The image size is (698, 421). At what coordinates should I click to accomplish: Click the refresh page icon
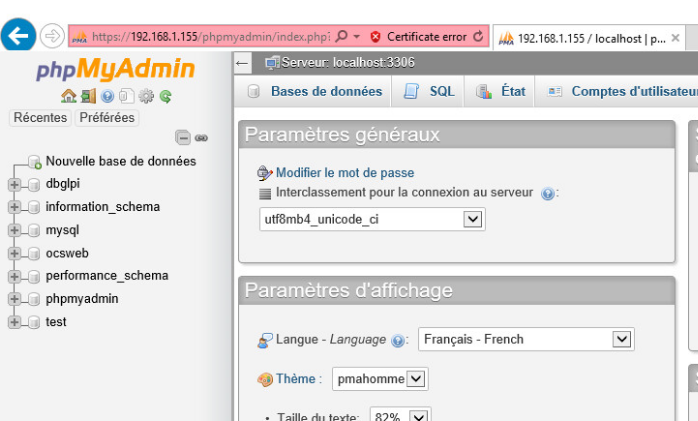click(479, 36)
